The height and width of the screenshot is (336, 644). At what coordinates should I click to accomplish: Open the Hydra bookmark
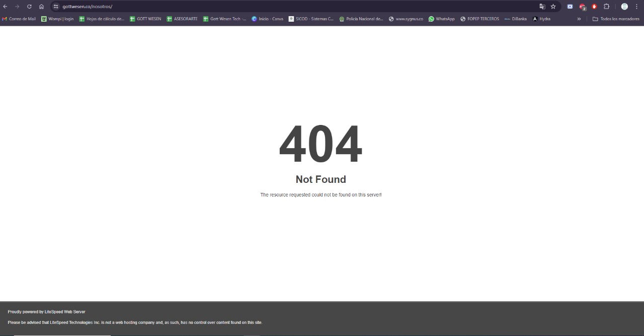(541, 19)
